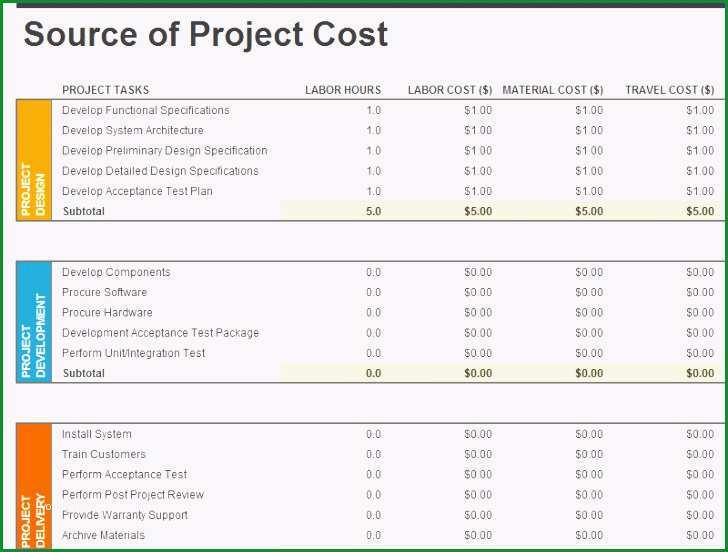Screen dimensions: 728x552
Task: Click the Project Development travel cost subtotal
Action: pyautogui.click(x=700, y=373)
